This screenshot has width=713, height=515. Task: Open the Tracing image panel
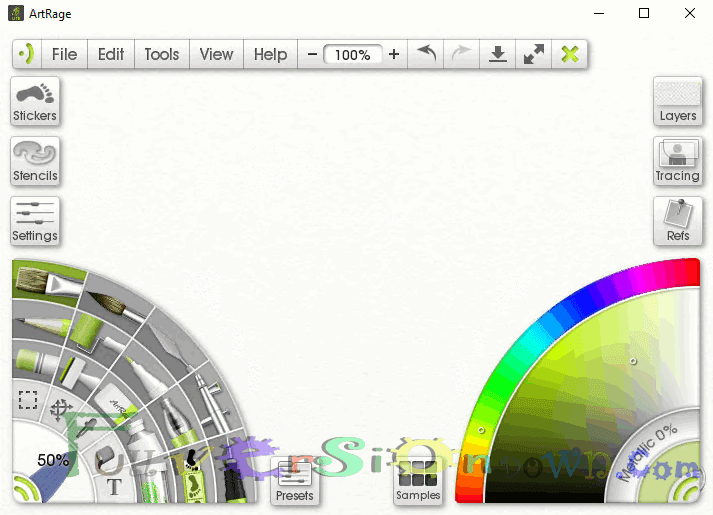click(678, 161)
